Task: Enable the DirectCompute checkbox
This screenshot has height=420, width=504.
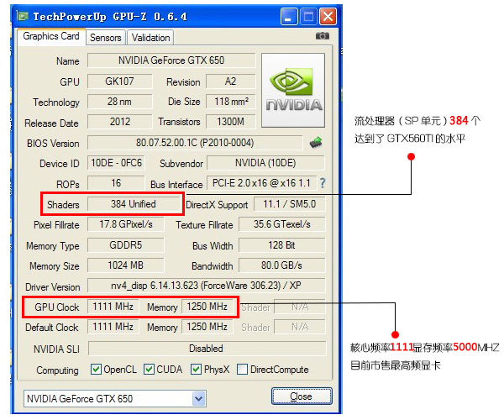Action: tap(242, 370)
